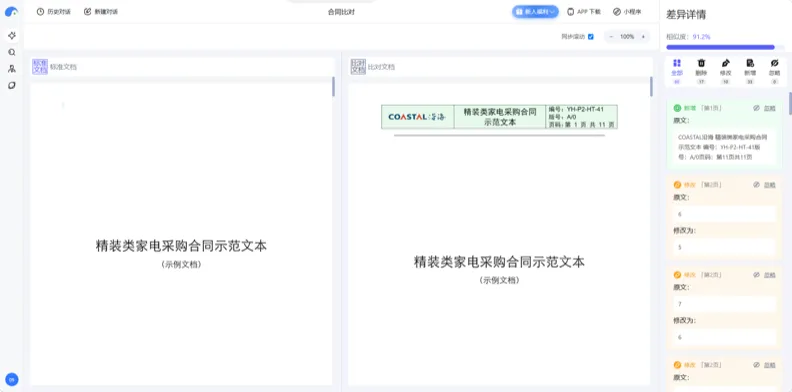This screenshot has width=792, height=392.
Task: Click the difference details panel scrollbar
Action: [790, 103]
